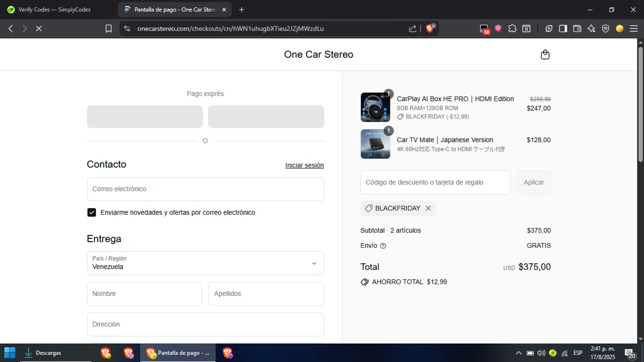The image size is (644, 362).
Task: Open Leo AI assistant sparkle icon
Action: pyautogui.click(x=591, y=28)
